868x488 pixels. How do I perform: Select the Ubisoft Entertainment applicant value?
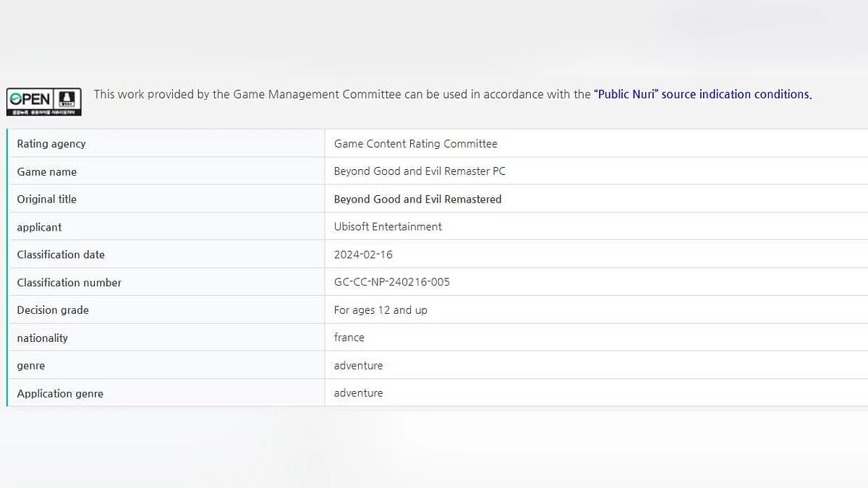(388, 227)
